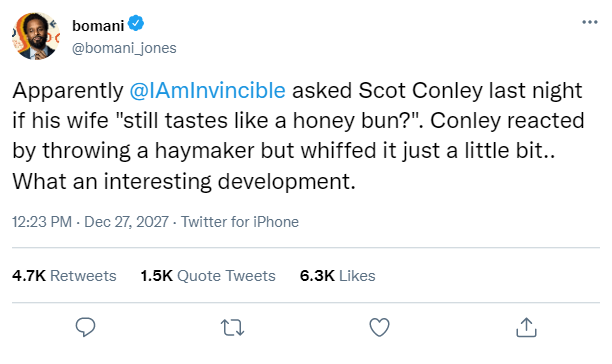View the 4.7K Retweets list
The width and height of the screenshot is (612, 364).
click(64, 275)
